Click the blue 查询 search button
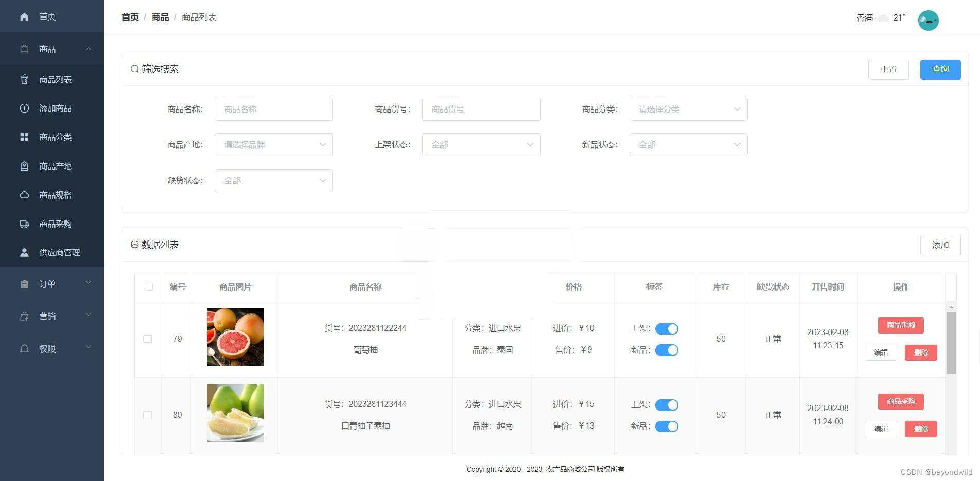The image size is (980, 481). point(940,69)
